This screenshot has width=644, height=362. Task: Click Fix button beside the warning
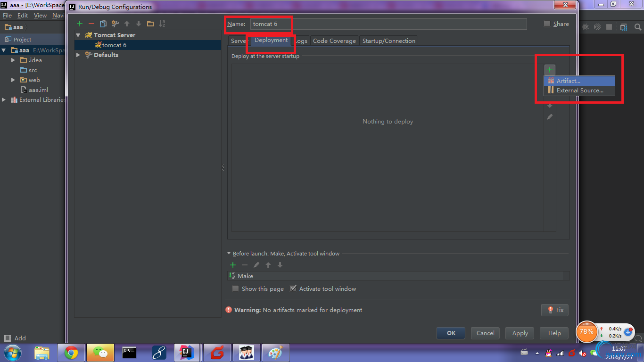coord(555,310)
